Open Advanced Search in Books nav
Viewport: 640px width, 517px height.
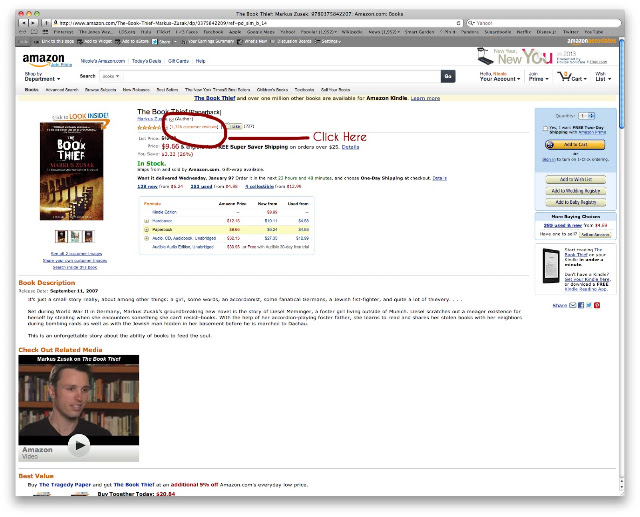pyautogui.click(x=62, y=90)
